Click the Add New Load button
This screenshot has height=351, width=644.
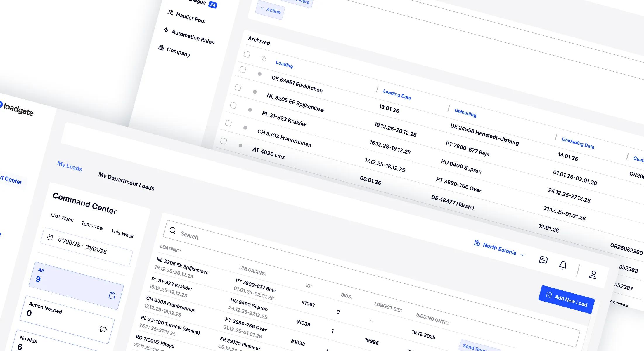click(566, 300)
